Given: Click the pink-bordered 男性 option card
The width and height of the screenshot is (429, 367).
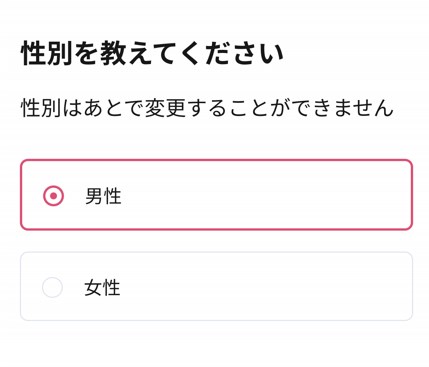Looking at the screenshot, I should pyautogui.click(x=216, y=195).
